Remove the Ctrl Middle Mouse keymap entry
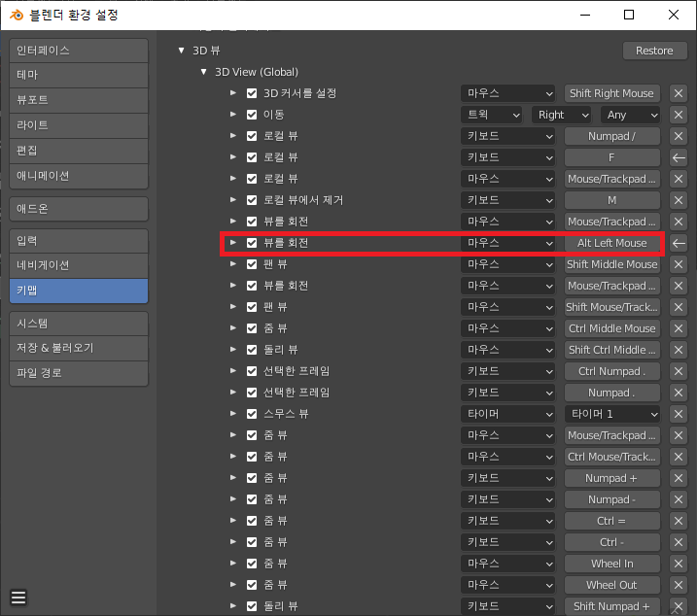The width and height of the screenshot is (697, 616). (x=679, y=328)
